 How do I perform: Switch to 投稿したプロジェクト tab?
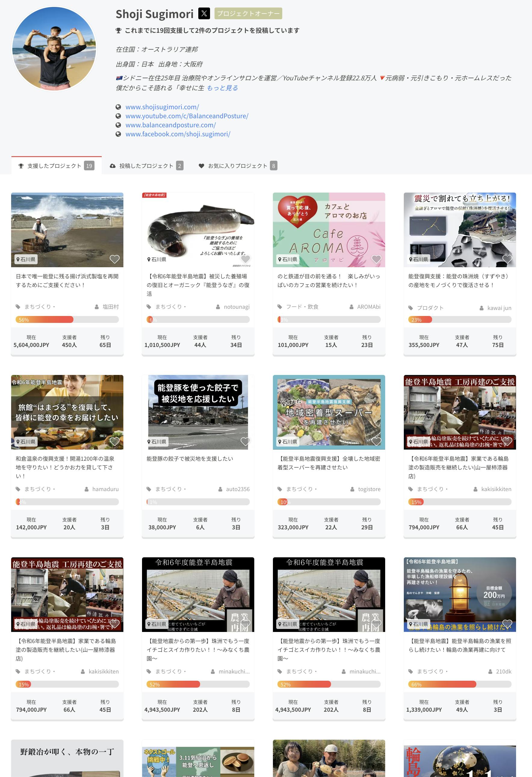146,166
